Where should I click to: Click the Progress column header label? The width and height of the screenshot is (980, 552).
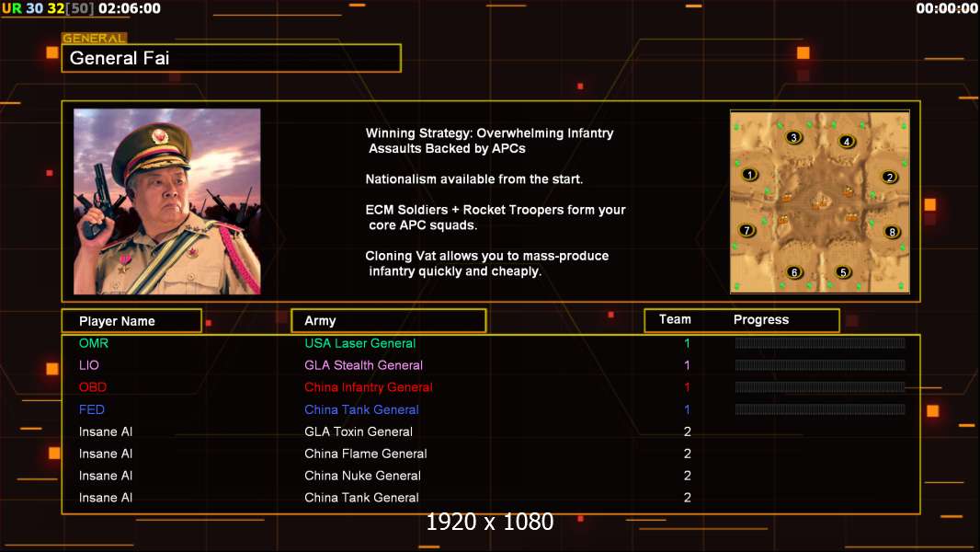760,319
